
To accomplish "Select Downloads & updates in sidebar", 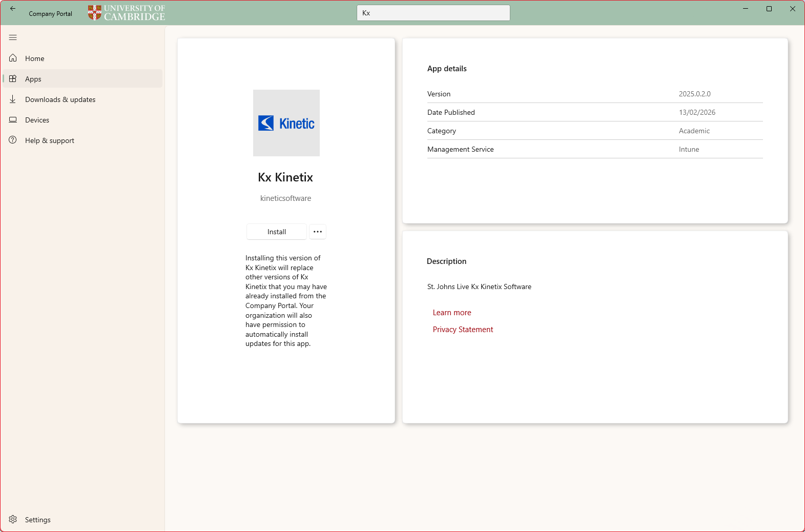I will [x=60, y=99].
